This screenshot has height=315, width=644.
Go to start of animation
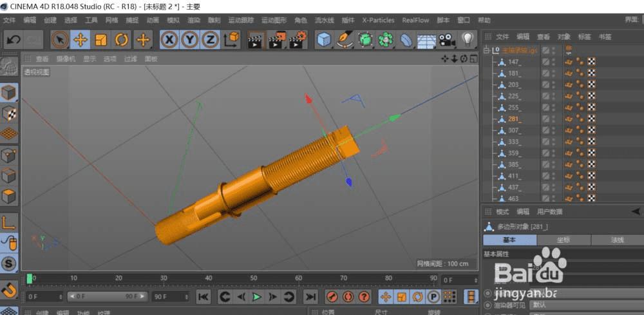(204, 296)
